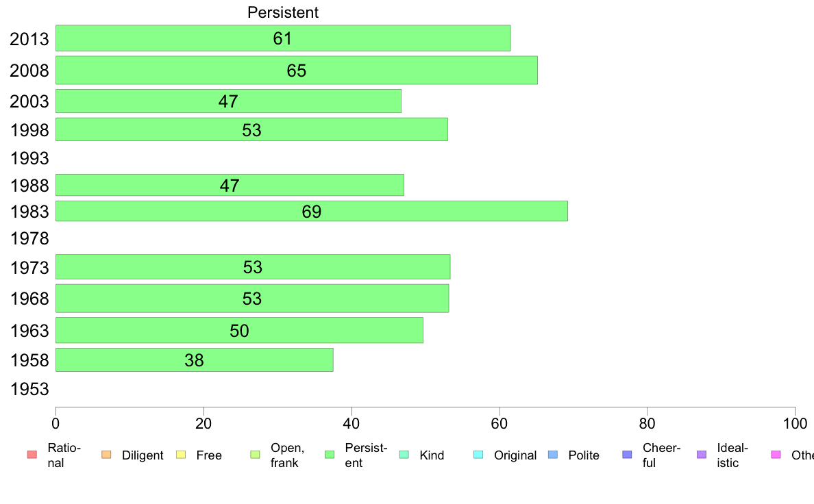This screenshot has width=814, height=504.
Task: Select the cyan Original legend swatch
Action: click(479, 455)
